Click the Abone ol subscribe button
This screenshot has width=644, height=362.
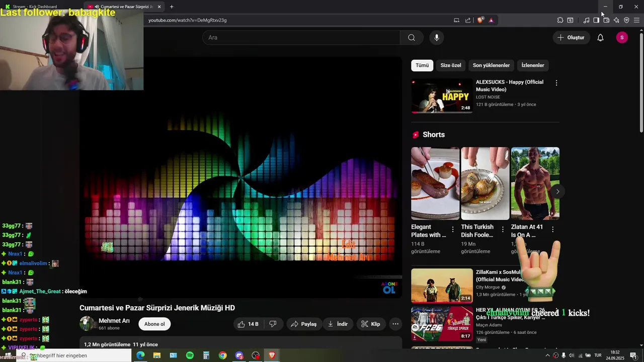154,324
